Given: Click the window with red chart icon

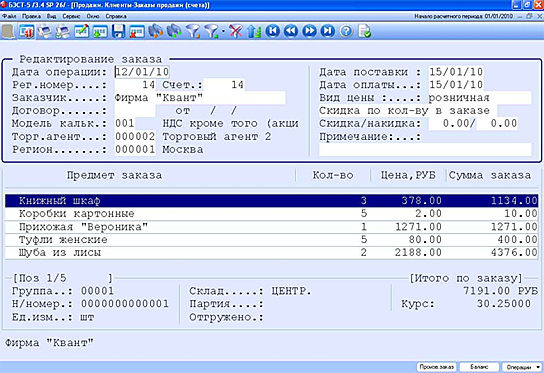Looking at the screenshot, I should click(x=26, y=32).
